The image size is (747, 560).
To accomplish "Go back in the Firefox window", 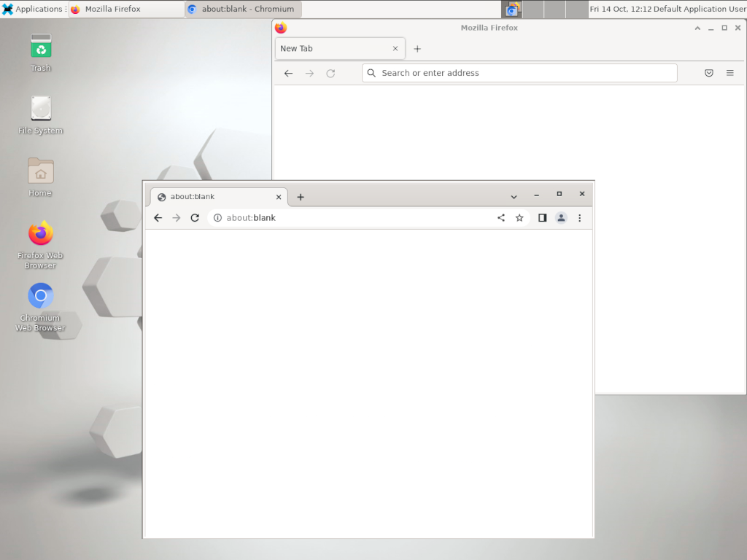I will click(289, 73).
